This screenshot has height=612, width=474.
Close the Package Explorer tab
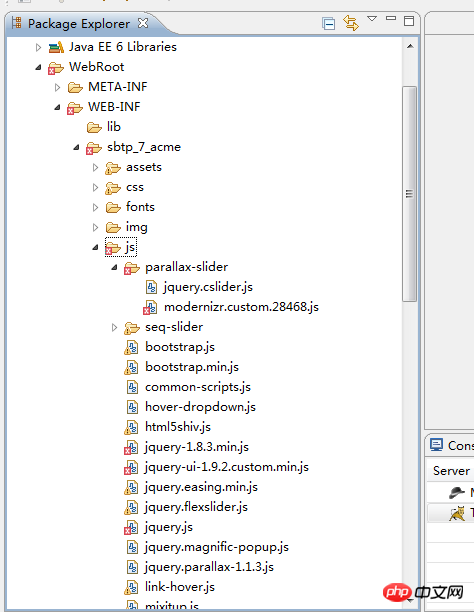143,23
